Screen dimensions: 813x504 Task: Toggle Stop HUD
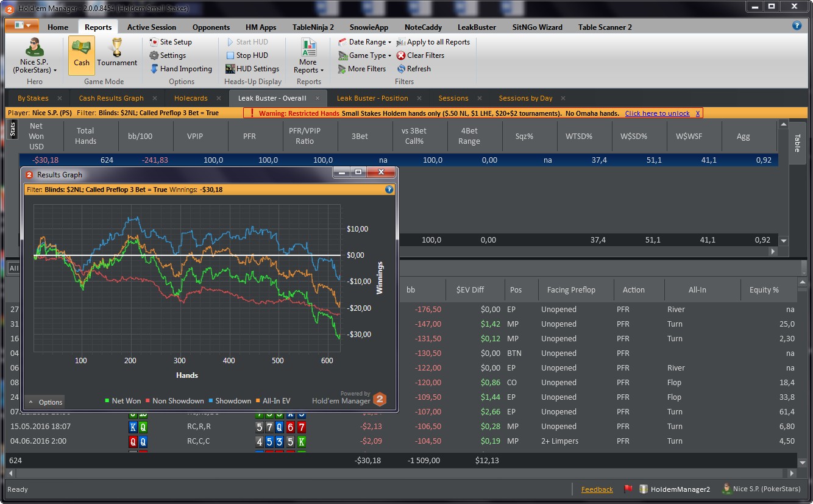click(x=246, y=55)
